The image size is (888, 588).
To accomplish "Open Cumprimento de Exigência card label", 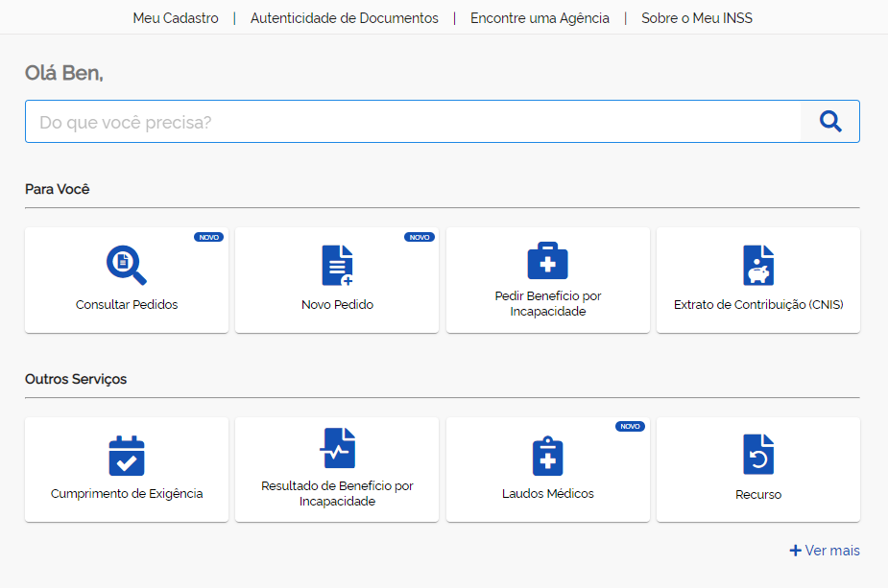I will 127,493.
